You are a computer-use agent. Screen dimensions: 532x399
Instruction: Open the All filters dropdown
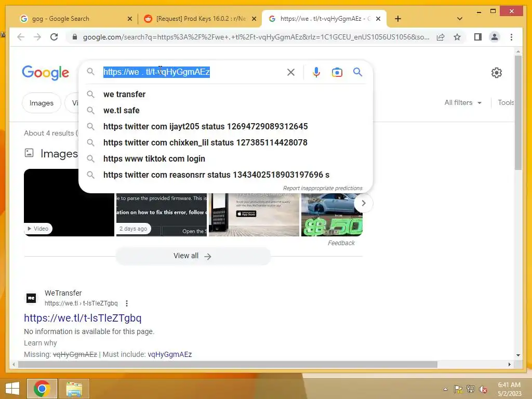(463, 102)
